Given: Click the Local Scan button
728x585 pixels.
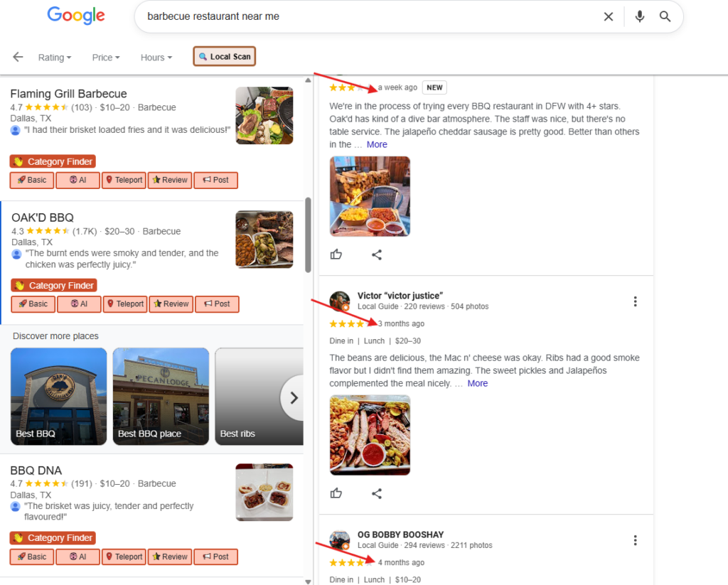Looking at the screenshot, I should coord(224,57).
